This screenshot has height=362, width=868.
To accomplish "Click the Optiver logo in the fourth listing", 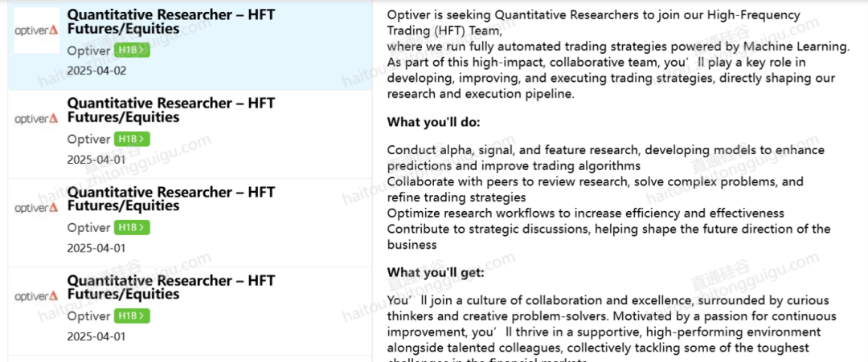I will pyautogui.click(x=36, y=296).
